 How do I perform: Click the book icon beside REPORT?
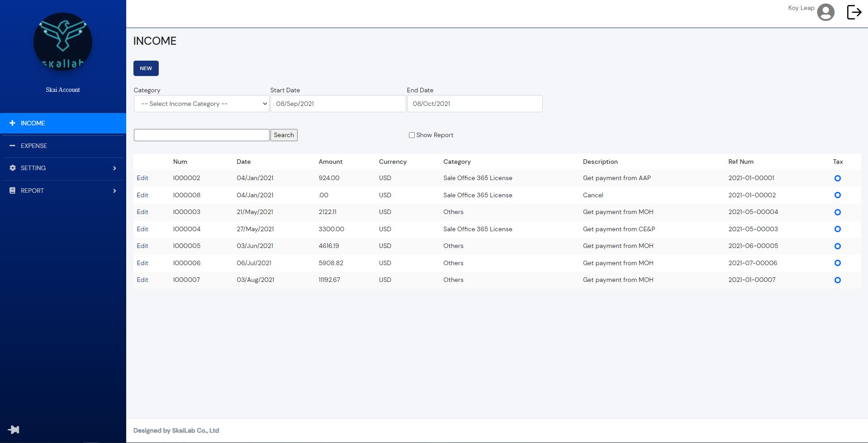pos(12,191)
